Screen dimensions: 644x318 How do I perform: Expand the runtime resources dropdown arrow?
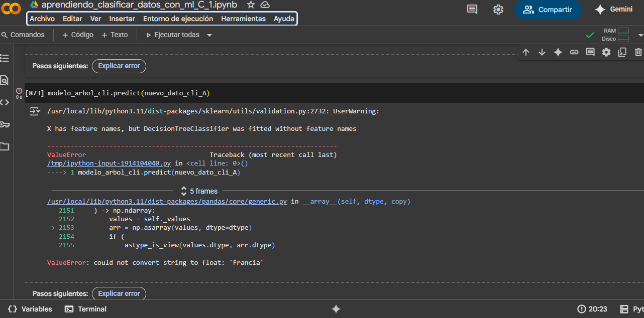(x=640, y=35)
